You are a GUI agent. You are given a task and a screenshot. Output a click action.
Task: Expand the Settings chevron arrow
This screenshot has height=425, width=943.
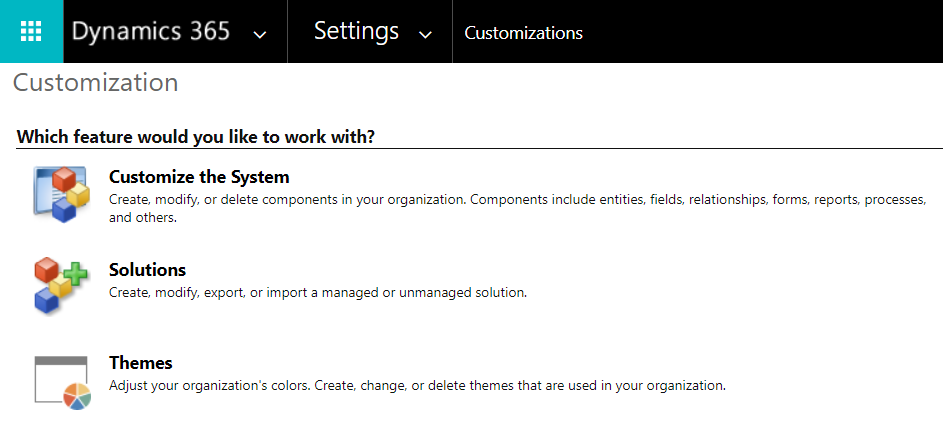point(425,34)
